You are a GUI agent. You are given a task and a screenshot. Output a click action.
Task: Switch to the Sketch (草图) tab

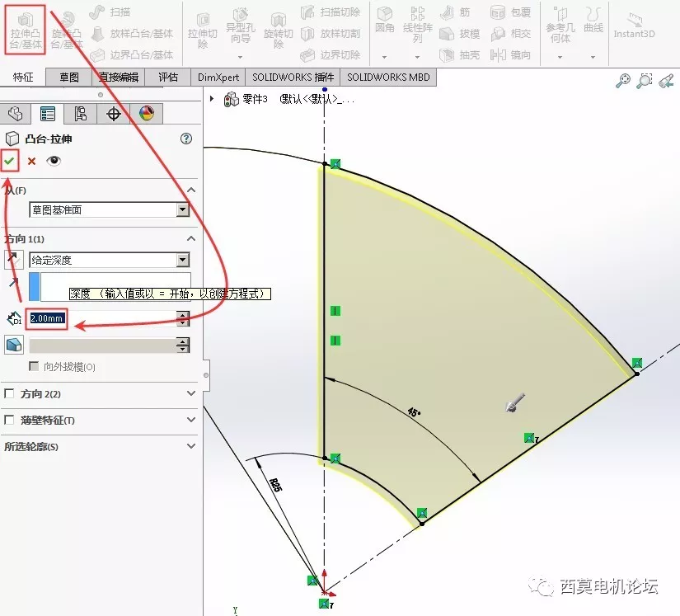coord(69,78)
